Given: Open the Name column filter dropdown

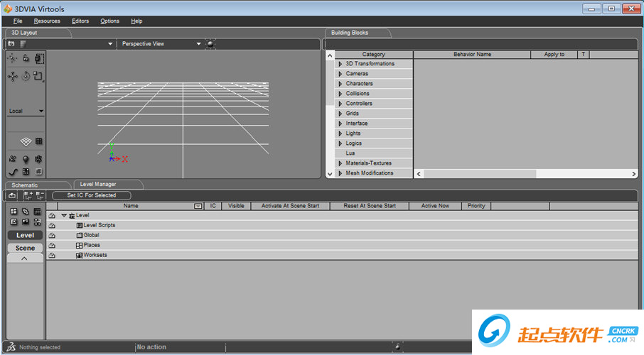Looking at the screenshot, I should click(198, 206).
